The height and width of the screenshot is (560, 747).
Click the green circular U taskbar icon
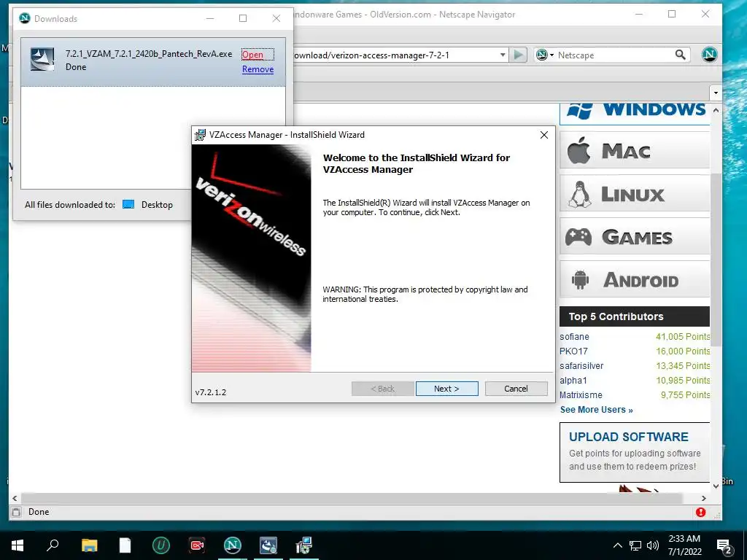161,545
